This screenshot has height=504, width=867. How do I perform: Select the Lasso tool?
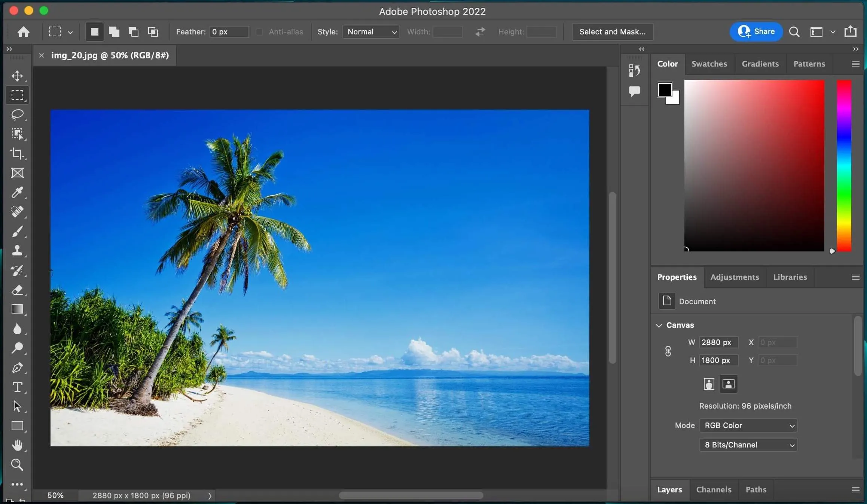coord(17,115)
